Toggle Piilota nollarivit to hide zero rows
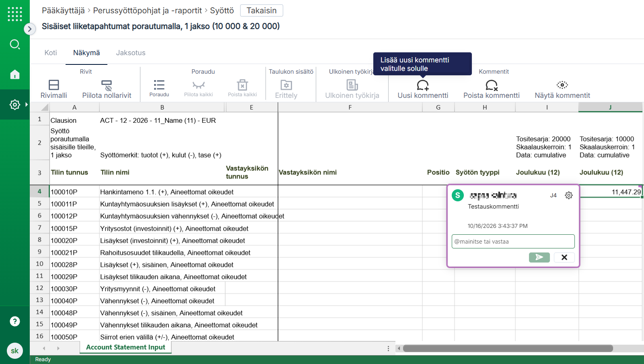644x364 pixels. point(107,89)
